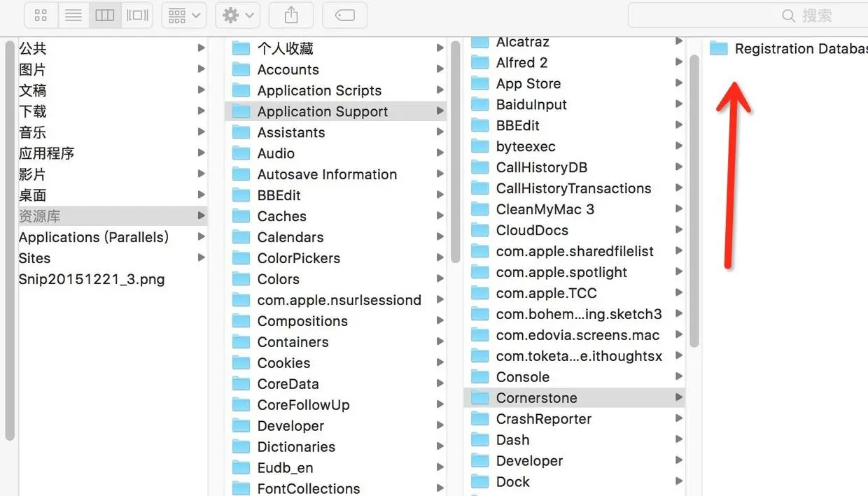The height and width of the screenshot is (496, 868).
Task: Select Eudb_en folder name
Action: click(286, 468)
